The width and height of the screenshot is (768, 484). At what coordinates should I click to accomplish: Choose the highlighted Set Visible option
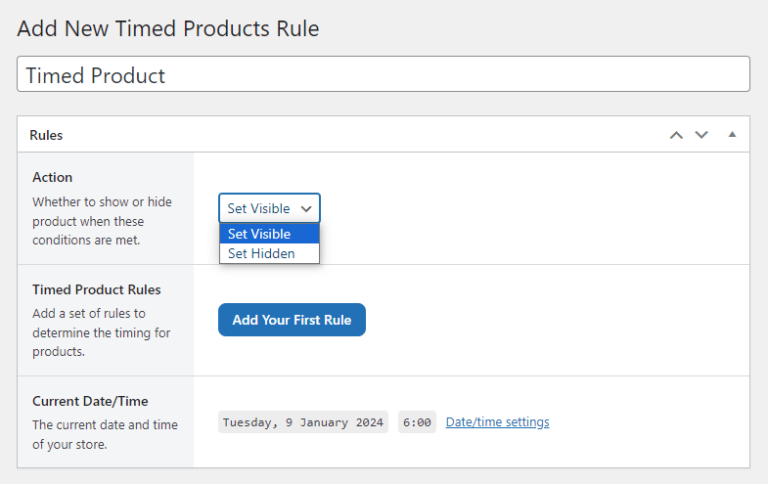[x=269, y=234]
